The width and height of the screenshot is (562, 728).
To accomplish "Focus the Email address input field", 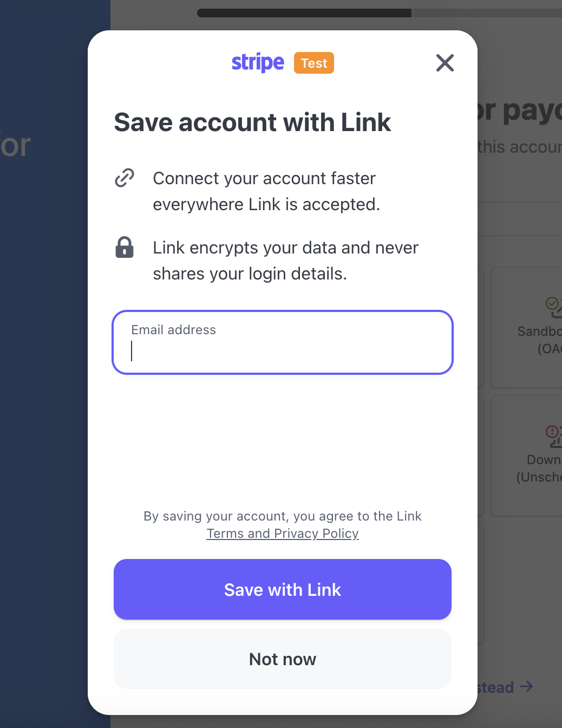I will tap(283, 342).
